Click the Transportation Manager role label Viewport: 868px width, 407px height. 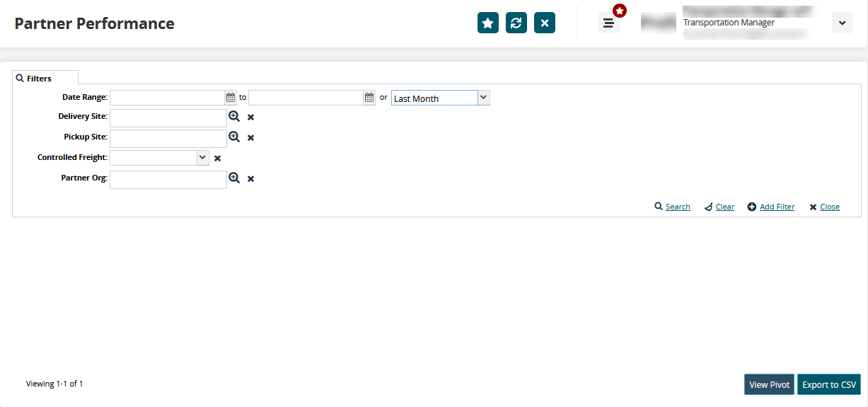click(x=729, y=23)
